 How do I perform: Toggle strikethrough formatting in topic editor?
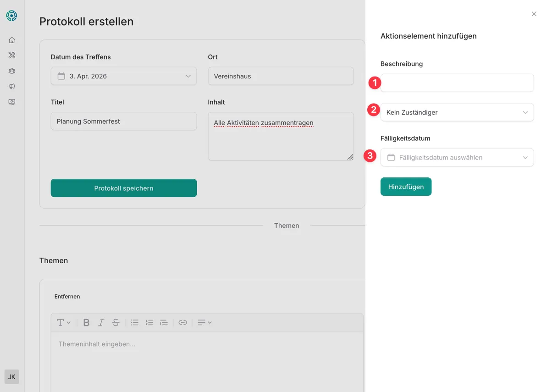pyautogui.click(x=116, y=323)
